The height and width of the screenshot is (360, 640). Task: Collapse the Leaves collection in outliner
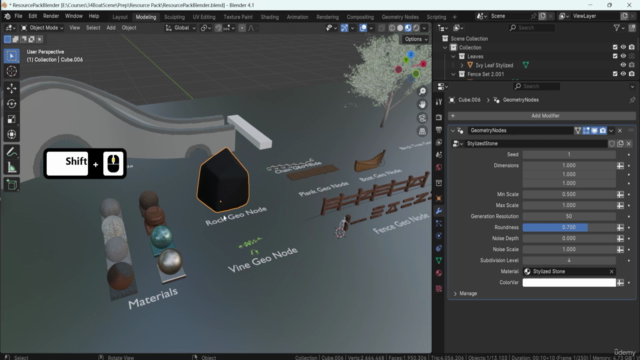click(453, 56)
